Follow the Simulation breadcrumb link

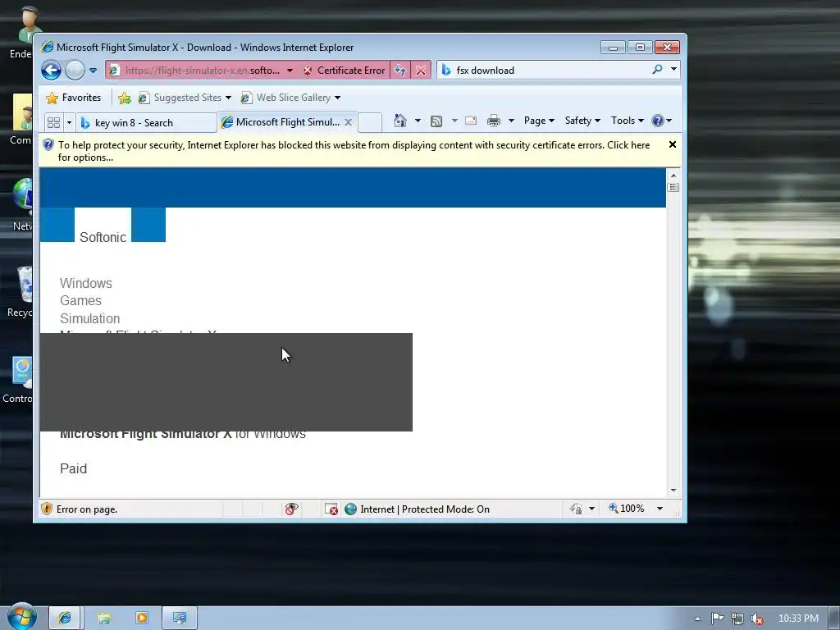89,319
